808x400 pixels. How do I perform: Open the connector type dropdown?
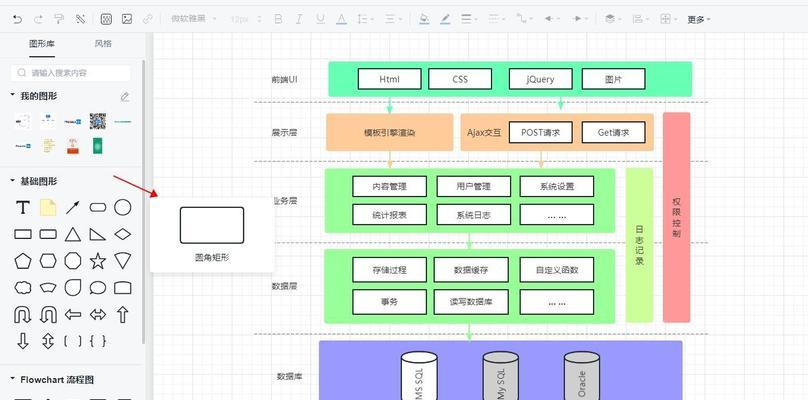[525, 20]
